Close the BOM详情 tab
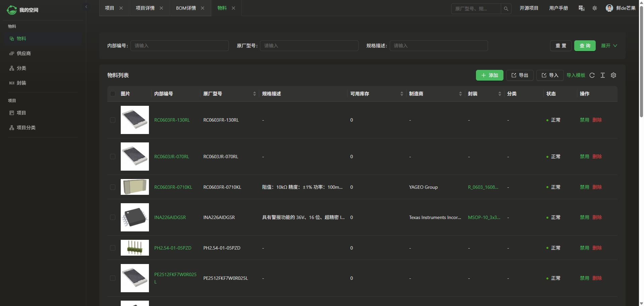This screenshot has height=306, width=644. (203, 8)
